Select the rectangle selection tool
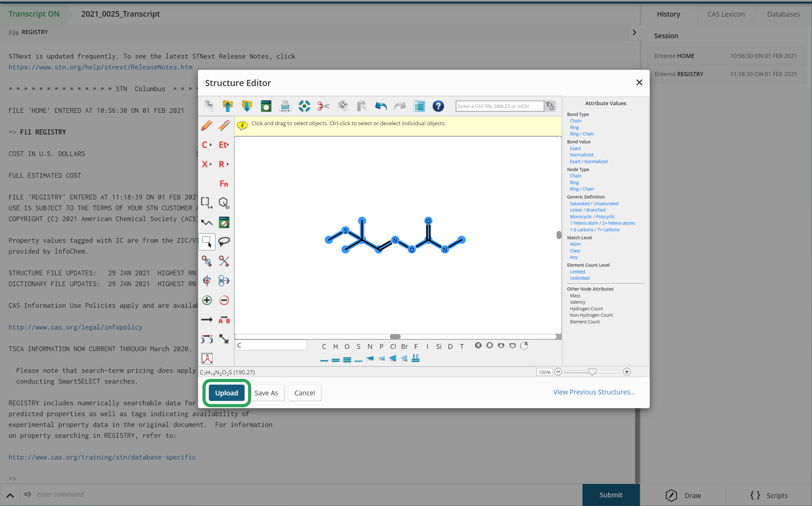The width and height of the screenshot is (812, 506). 207,241
